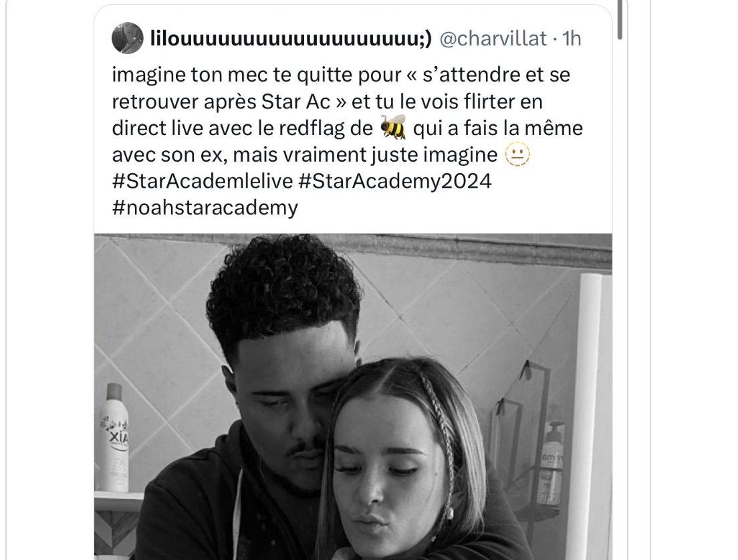
Task: Follow the #StarAcademy2024 hashtag
Action: click(x=395, y=181)
